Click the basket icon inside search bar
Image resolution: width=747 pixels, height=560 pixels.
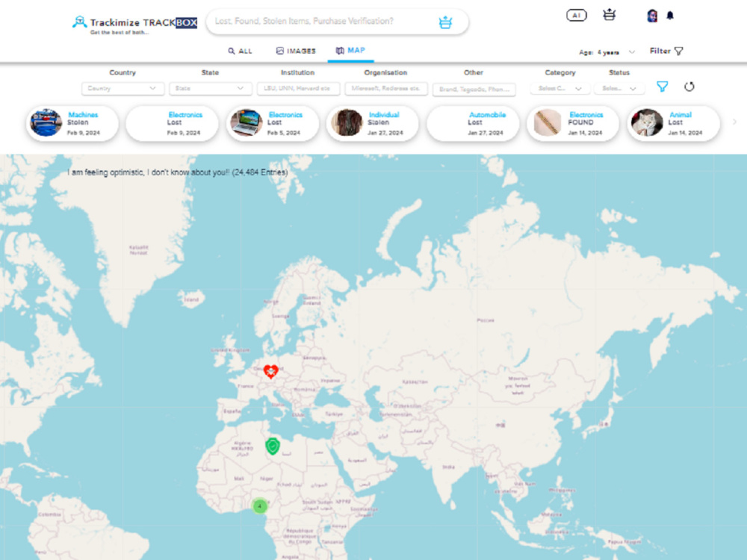[445, 22]
